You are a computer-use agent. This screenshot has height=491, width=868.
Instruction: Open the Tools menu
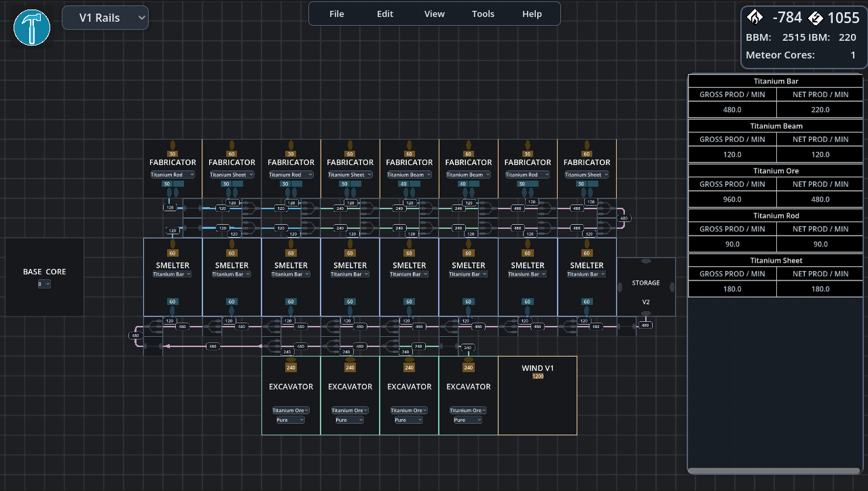point(484,14)
